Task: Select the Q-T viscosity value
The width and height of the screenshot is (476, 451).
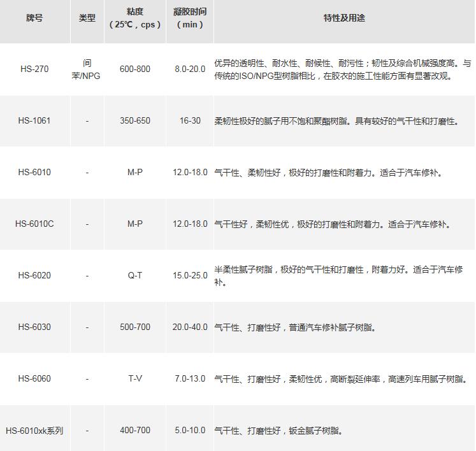Action: tap(135, 276)
